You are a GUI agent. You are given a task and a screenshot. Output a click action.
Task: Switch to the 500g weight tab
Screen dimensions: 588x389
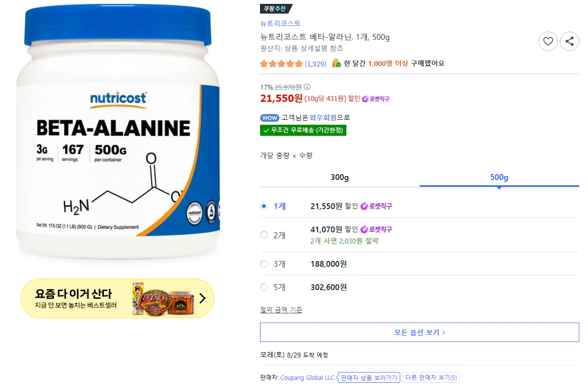pyautogui.click(x=499, y=178)
